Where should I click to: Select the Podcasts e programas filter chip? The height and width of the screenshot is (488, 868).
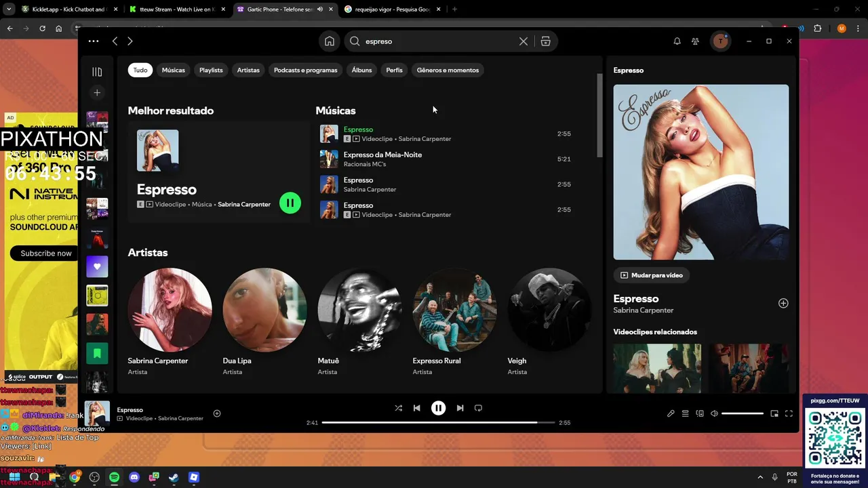pyautogui.click(x=306, y=70)
